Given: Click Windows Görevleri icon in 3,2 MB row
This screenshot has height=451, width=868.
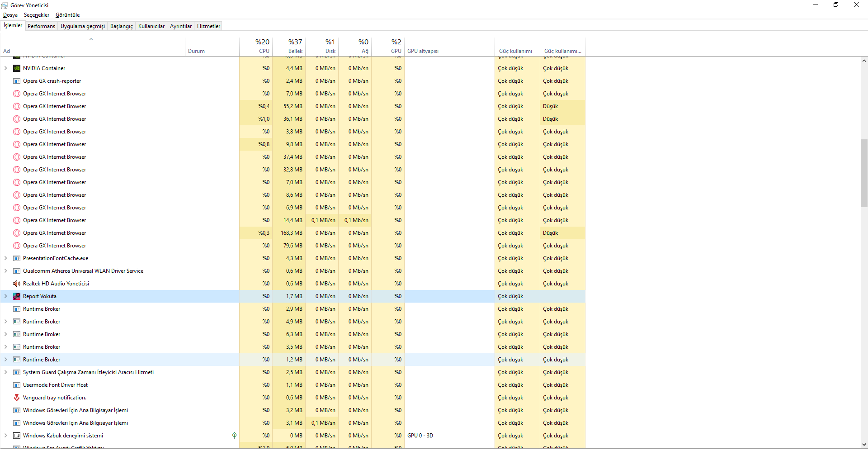Looking at the screenshot, I should [17, 410].
